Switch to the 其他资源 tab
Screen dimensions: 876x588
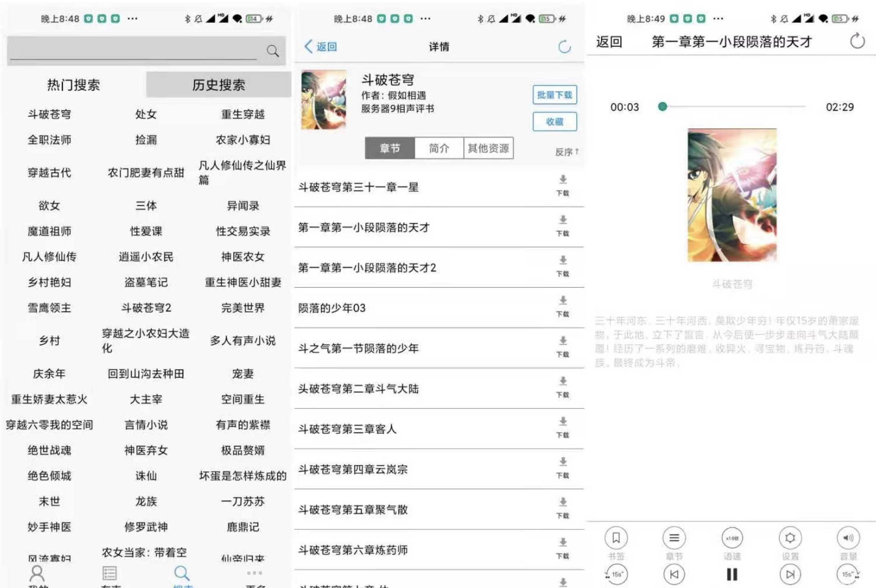click(488, 148)
